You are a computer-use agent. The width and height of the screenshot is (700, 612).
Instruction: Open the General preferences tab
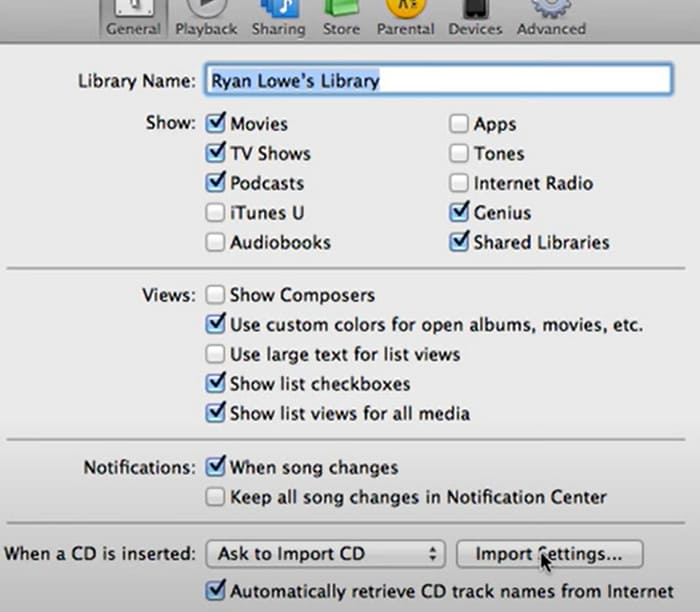point(133,19)
